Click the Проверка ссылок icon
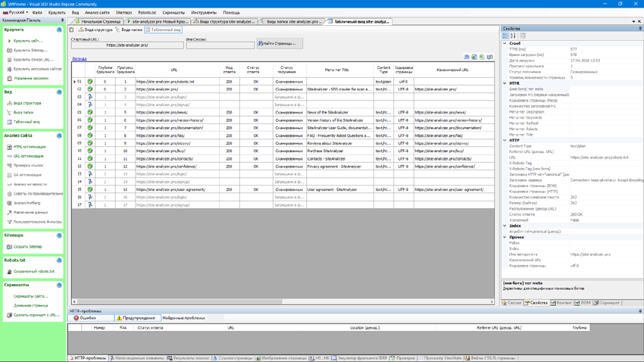Screen dimensions: 644x362 (9, 165)
